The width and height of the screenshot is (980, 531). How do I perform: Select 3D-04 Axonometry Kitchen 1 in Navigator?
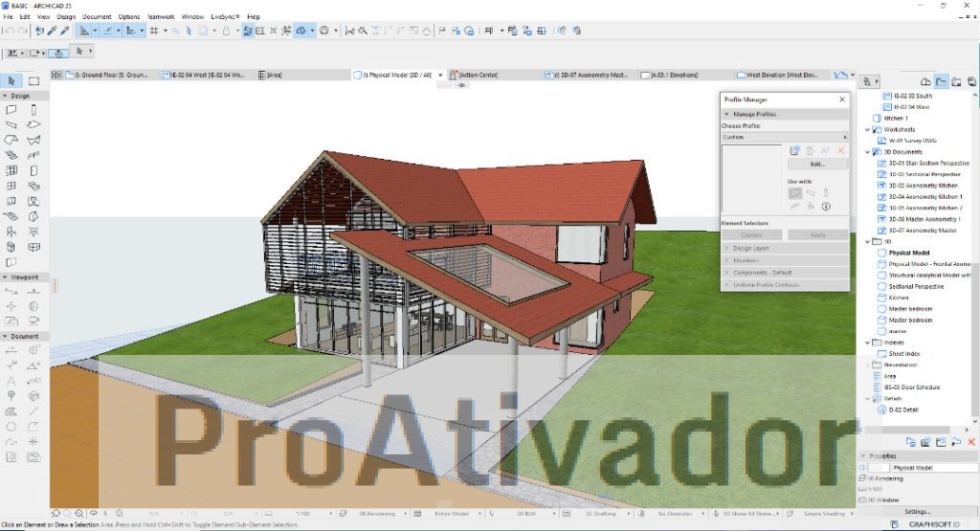coord(925,197)
